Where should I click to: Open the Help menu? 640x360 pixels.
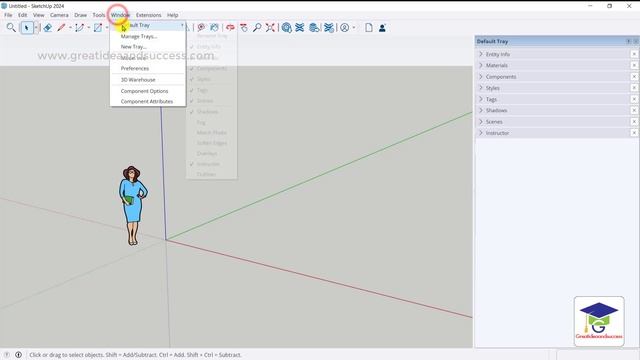(173, 15)
